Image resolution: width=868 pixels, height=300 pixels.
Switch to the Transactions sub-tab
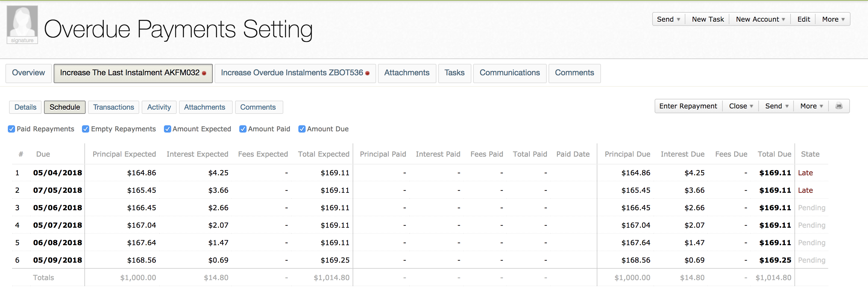click(114, 107)
